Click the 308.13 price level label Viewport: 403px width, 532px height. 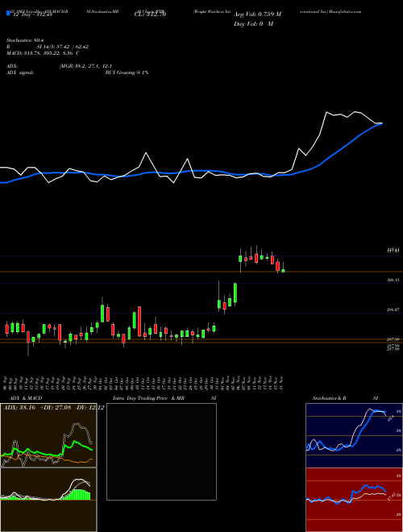pos(393,281)
